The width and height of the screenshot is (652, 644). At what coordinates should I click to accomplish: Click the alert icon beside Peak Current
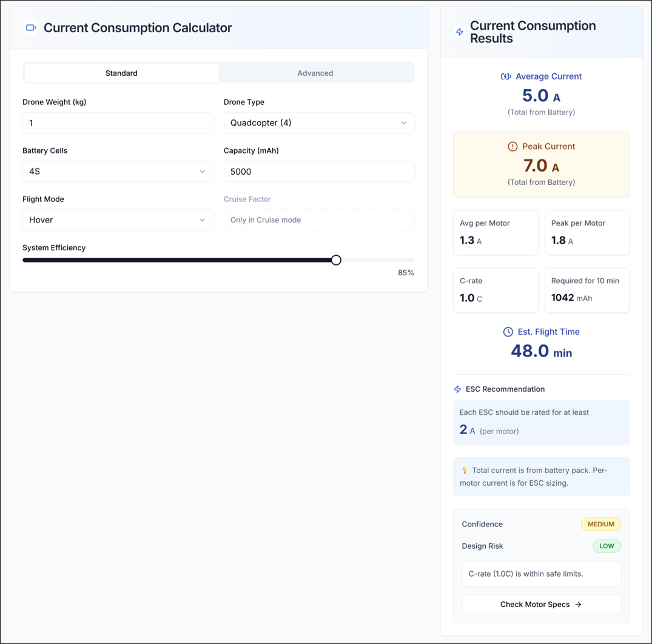(x=513, y=147)
